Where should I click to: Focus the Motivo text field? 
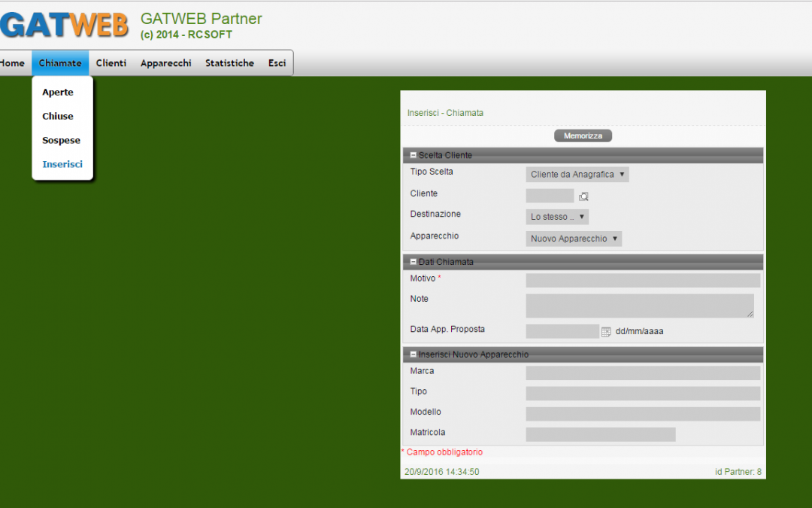click(x=643, y=281)
